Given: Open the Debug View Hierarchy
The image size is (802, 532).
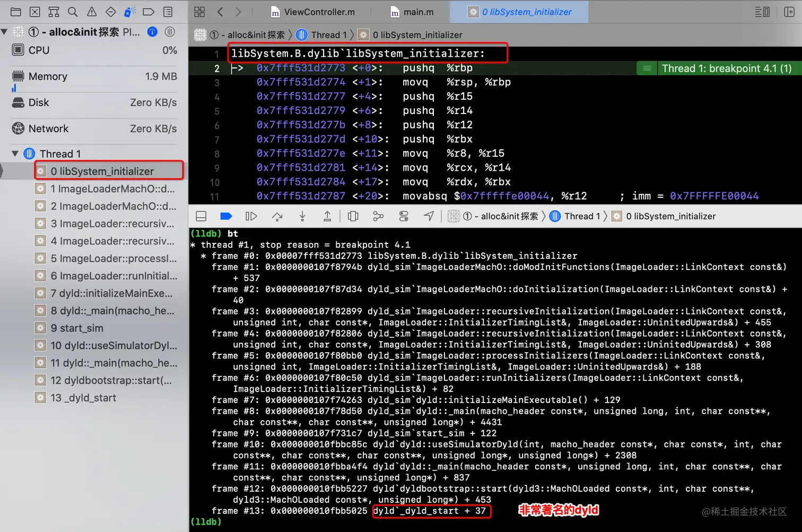Looking at the screenshot, I should (353, 216).
